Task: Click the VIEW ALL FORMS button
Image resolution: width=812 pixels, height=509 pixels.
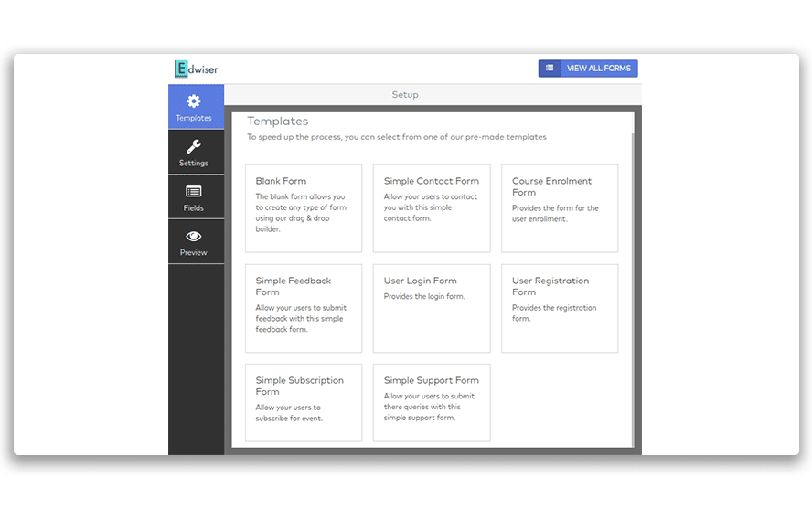Action: [x=588, y=69]
